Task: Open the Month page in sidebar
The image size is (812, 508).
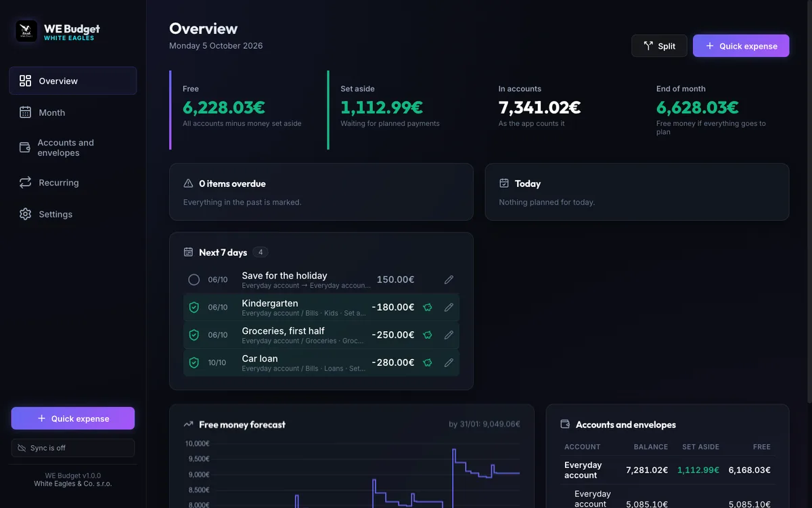Action: [73, 112]
